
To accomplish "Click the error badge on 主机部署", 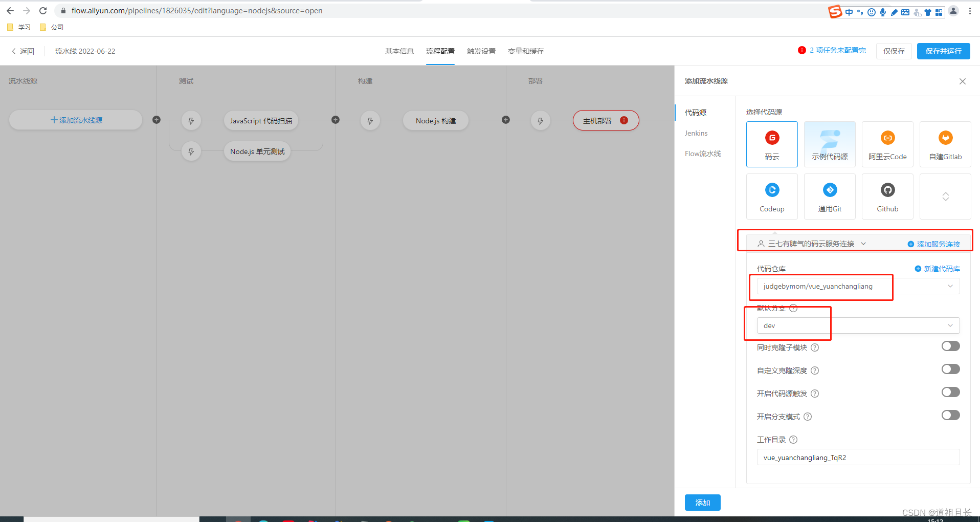I will (x=624, y=120).
